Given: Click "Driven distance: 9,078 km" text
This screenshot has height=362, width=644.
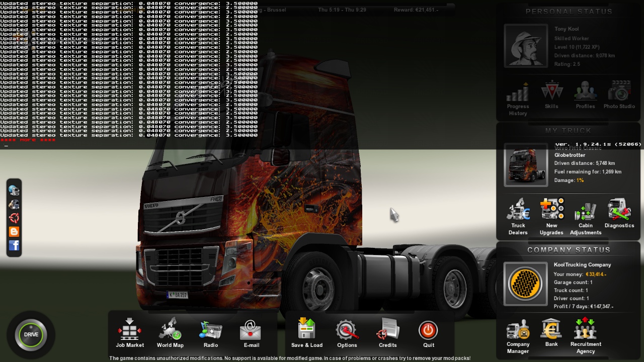Looking at the screenshot, I should (585, 56).
